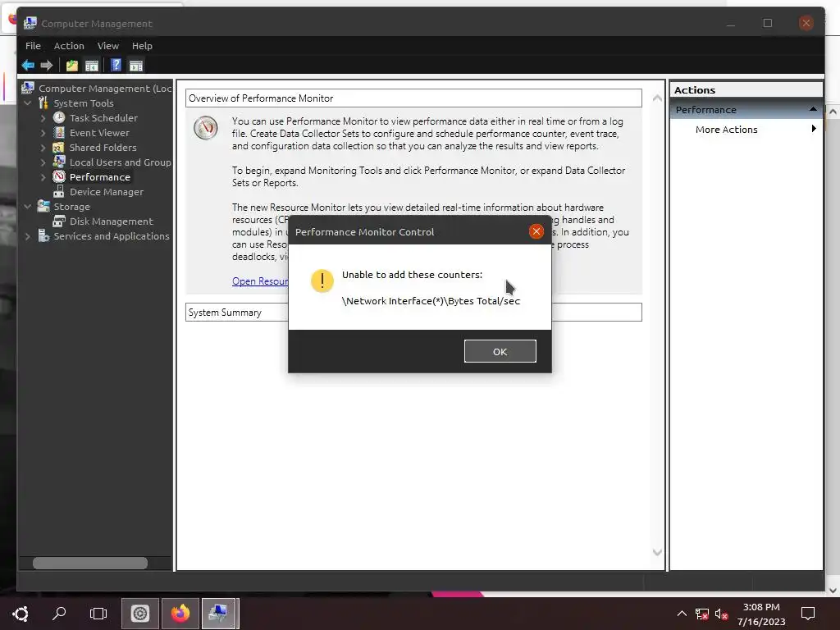Screen dimensions: 840x630
Task: Show hidden tray icons chevron
Action: (682, 614)
